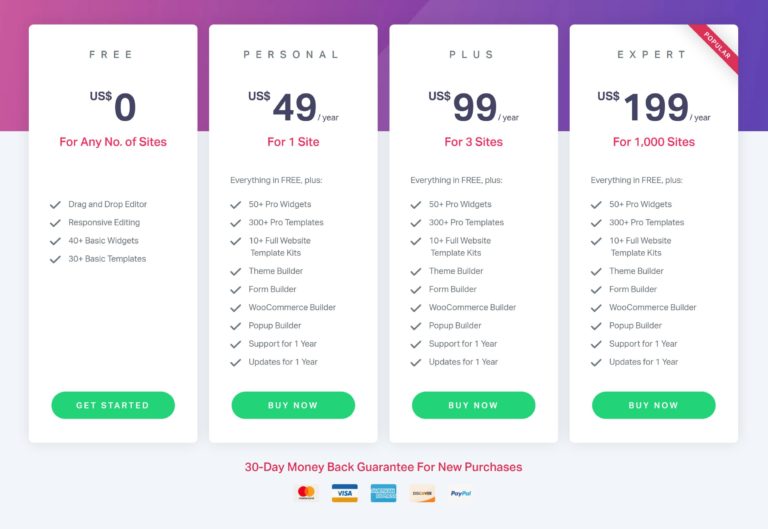Viewport: 768px width, 529px height.
Task: Click the US$49 per year price
Action: click(284, 106)
